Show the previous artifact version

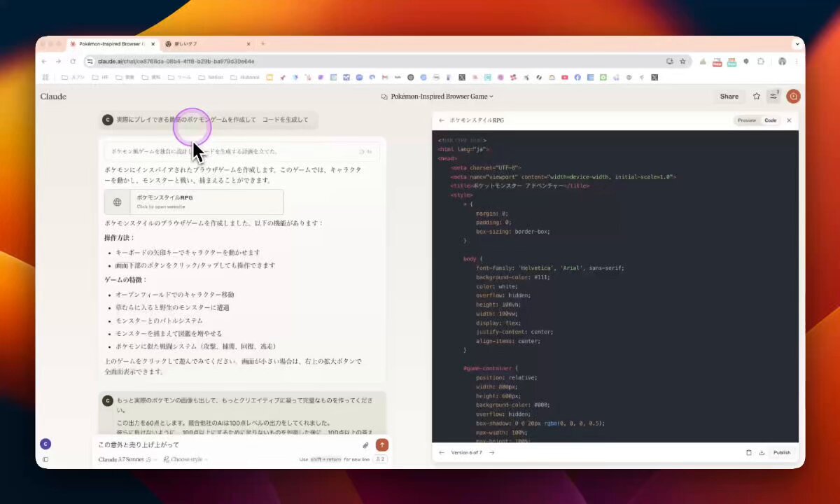(x=441, y=452)
